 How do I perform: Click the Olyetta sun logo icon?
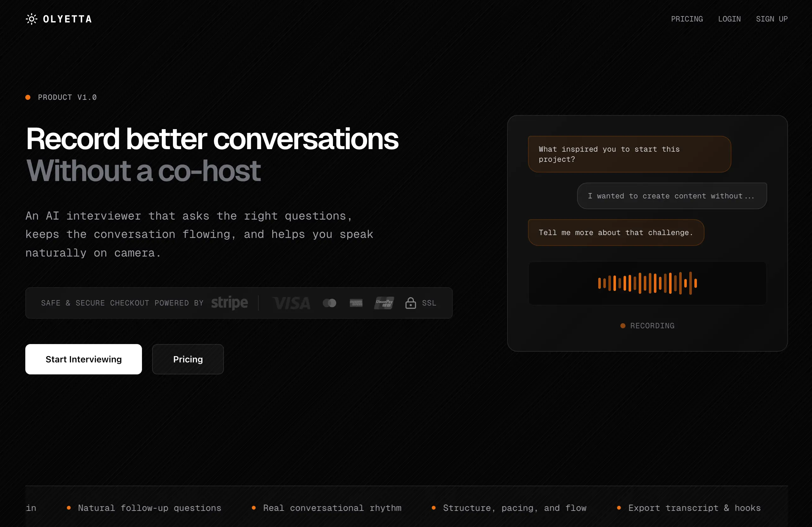coord(31,19)
